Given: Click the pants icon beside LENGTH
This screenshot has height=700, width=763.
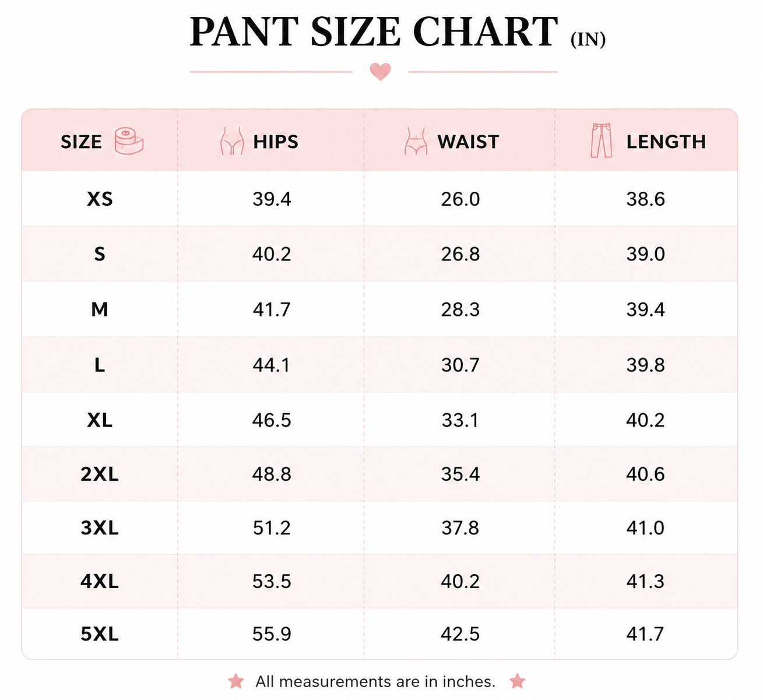Looking at the screenshot, I should pos(601,140).
